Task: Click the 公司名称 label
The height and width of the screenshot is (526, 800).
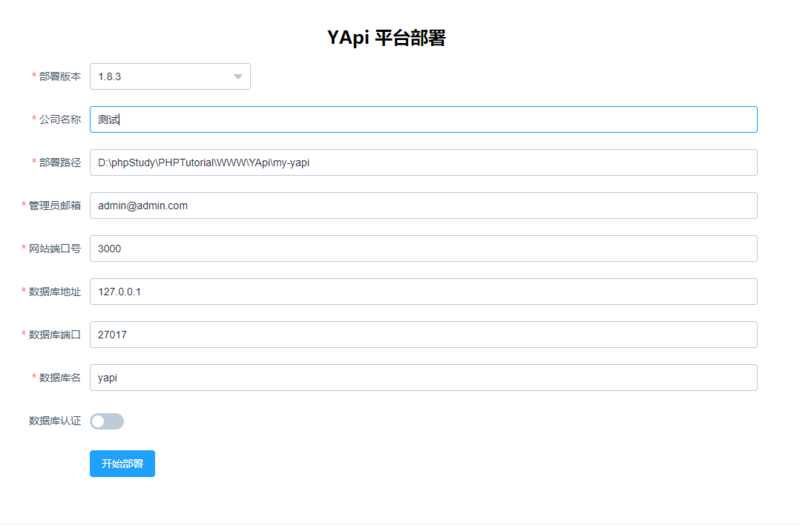Action: click(60, 119)
